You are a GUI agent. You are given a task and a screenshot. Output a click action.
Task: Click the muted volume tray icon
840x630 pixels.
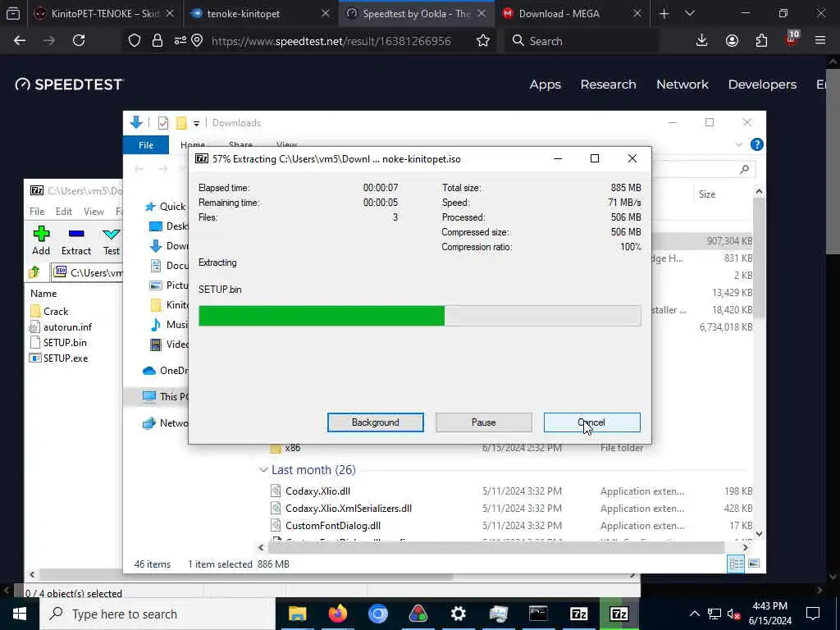733,614
